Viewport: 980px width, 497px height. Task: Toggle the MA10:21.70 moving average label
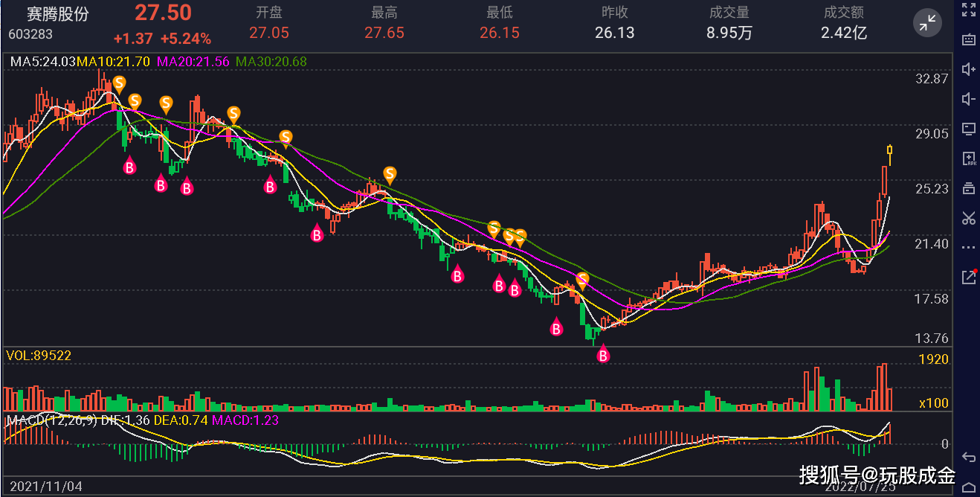(114, 62)
